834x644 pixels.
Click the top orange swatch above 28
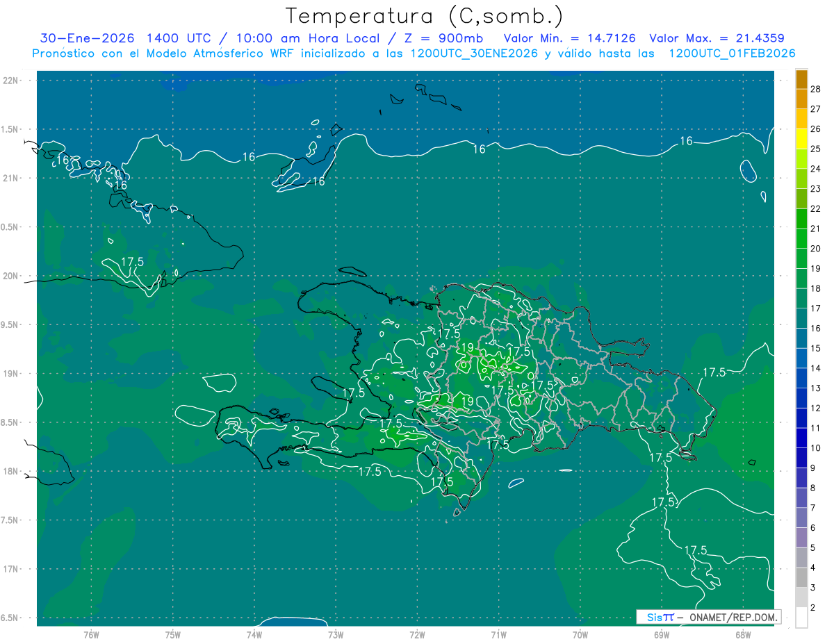point(801,79)
